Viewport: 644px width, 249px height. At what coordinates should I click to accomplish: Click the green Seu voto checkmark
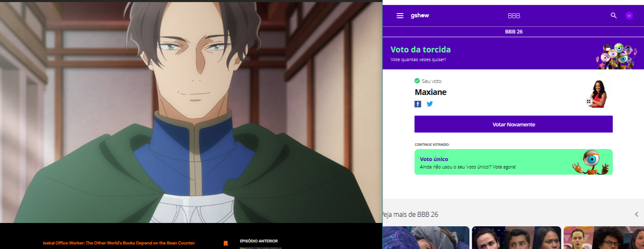tap(417, 81)
